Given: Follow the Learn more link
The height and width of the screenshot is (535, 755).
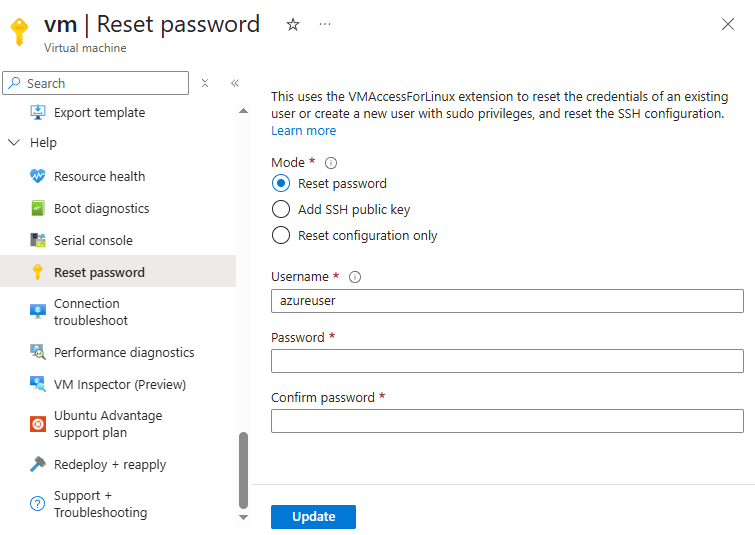Looking at the screenshot, I should coord(303,131).
